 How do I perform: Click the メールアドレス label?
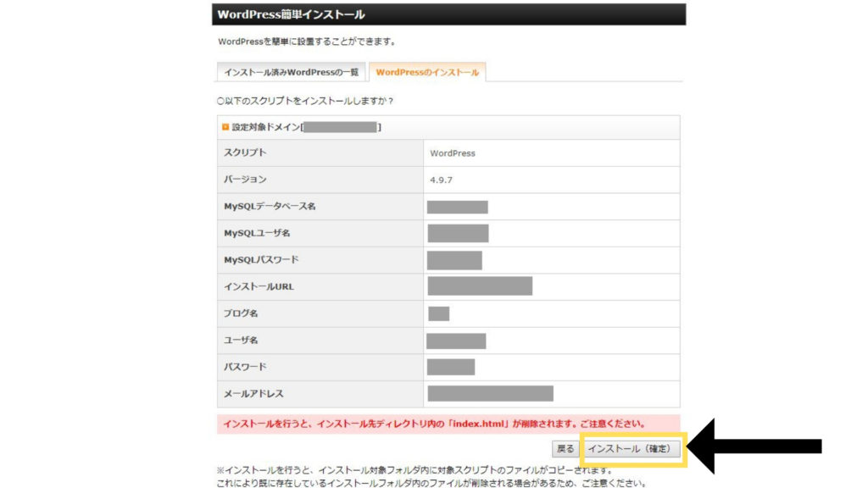253,393
